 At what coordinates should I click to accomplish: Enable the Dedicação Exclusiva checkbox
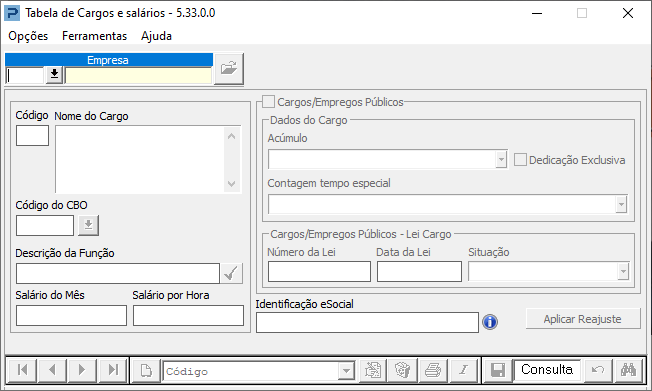pos(520,160)
